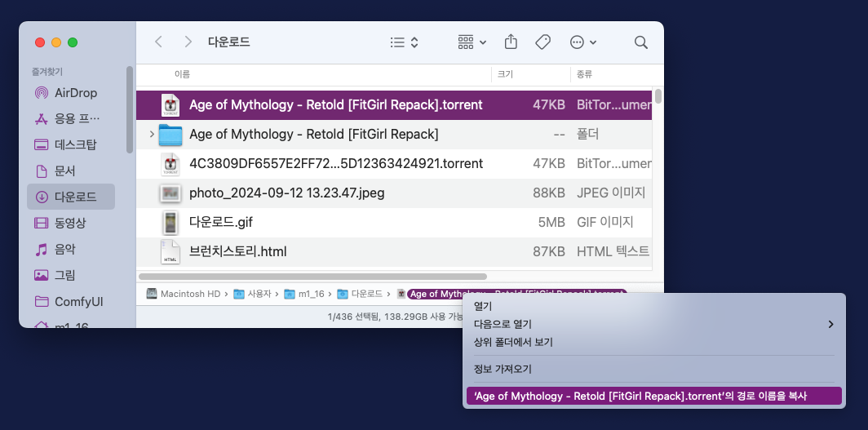Open the ellipsis action menu

(583, 42)
